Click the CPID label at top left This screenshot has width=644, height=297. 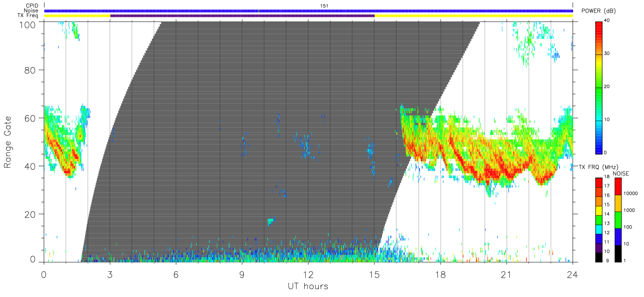pos(32,6)
